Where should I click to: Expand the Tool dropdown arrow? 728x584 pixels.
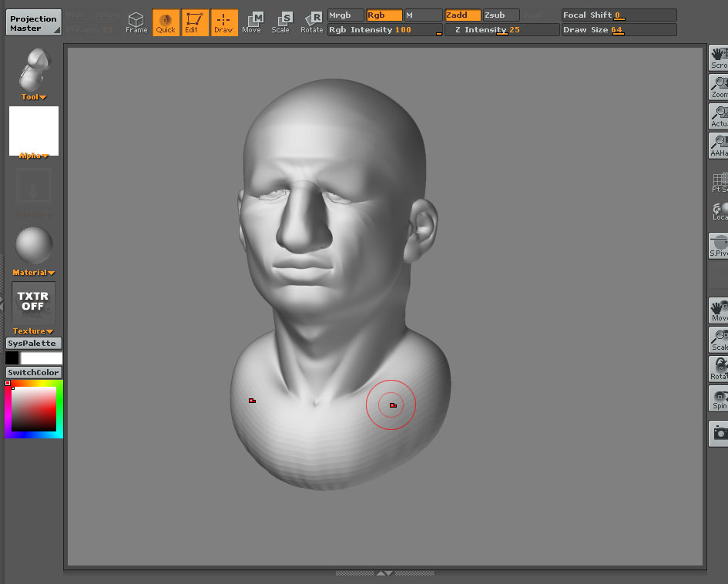click(42, 98)
